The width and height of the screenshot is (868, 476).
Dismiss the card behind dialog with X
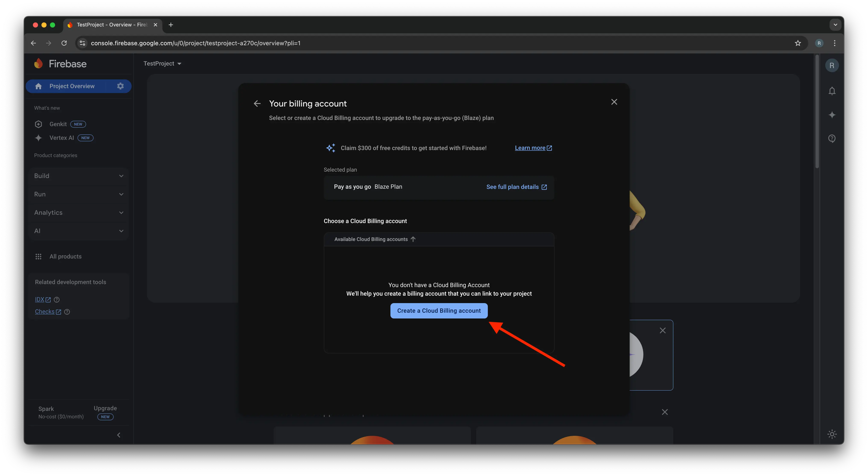pos(663,331)
